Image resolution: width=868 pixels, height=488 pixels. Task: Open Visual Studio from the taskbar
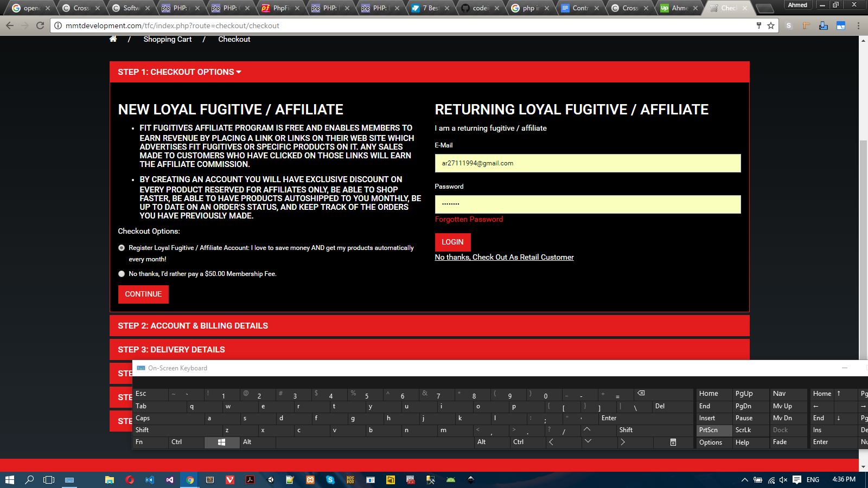[170, 480]
